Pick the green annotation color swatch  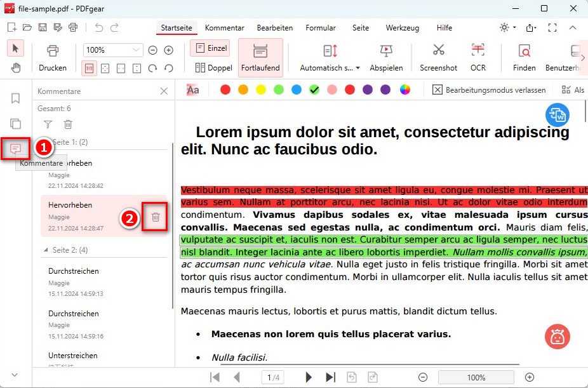point(278,90)
